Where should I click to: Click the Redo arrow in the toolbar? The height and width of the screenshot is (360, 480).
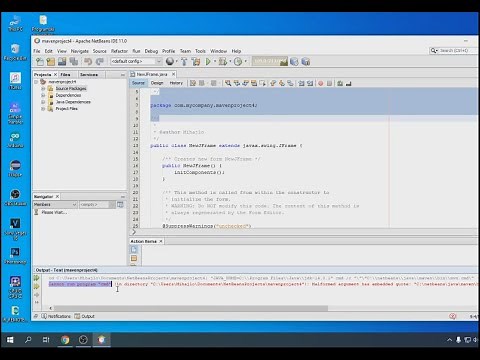(100, 62)
